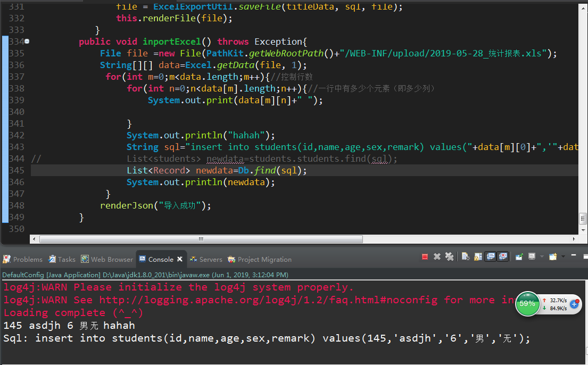
Task: Open the Display Selected Console dropdown arrow
Action: [541, 256]
